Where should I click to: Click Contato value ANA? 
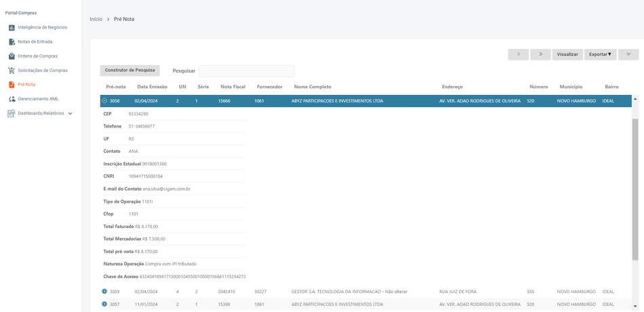[x=133, y=151]
